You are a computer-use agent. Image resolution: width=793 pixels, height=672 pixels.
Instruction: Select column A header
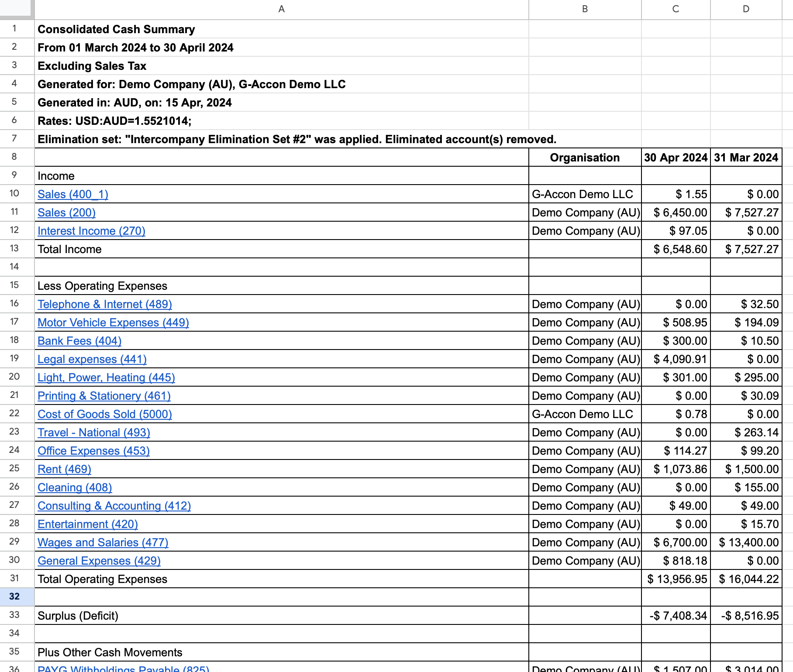pyautogui.click(x=282, y=9)
